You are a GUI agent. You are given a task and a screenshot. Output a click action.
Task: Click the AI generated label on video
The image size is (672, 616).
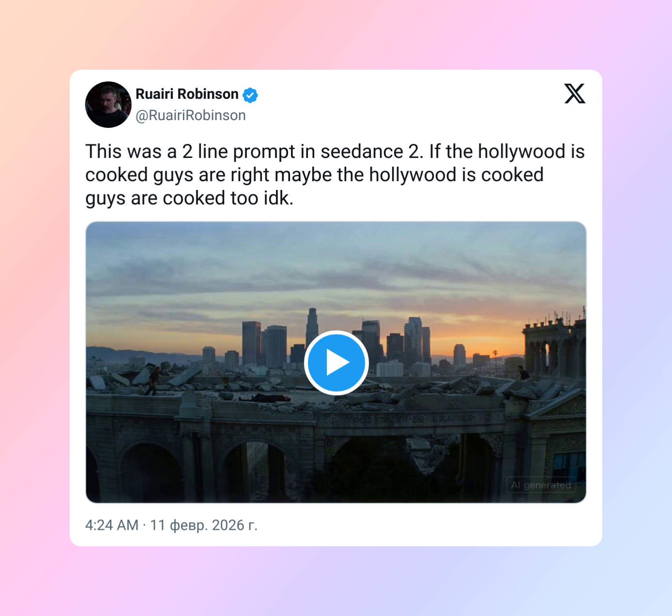pyautogui.click(x=541, y=485)
